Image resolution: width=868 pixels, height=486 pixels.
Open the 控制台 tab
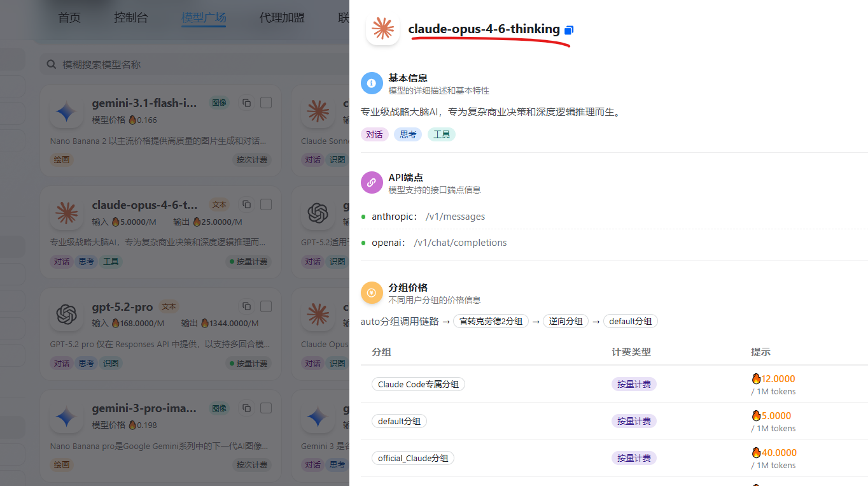pyautogui.click(x=131, y=18)
